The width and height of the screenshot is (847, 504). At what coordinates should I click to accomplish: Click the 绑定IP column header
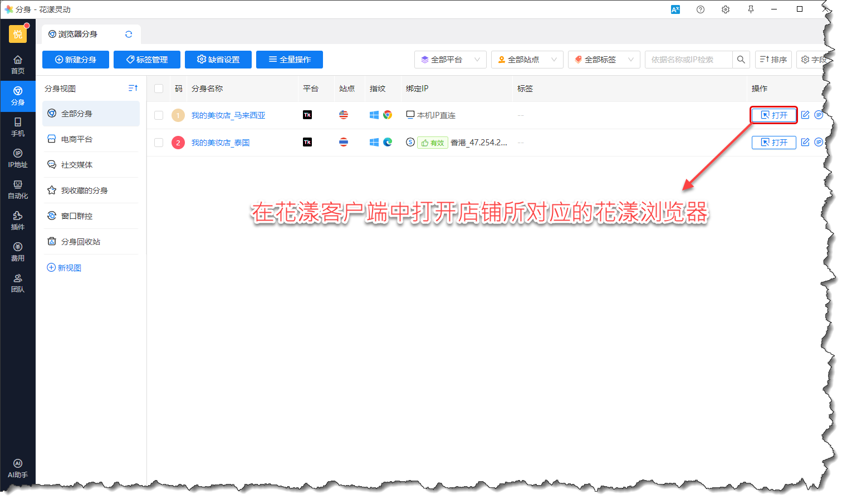(x=417, y=89)
